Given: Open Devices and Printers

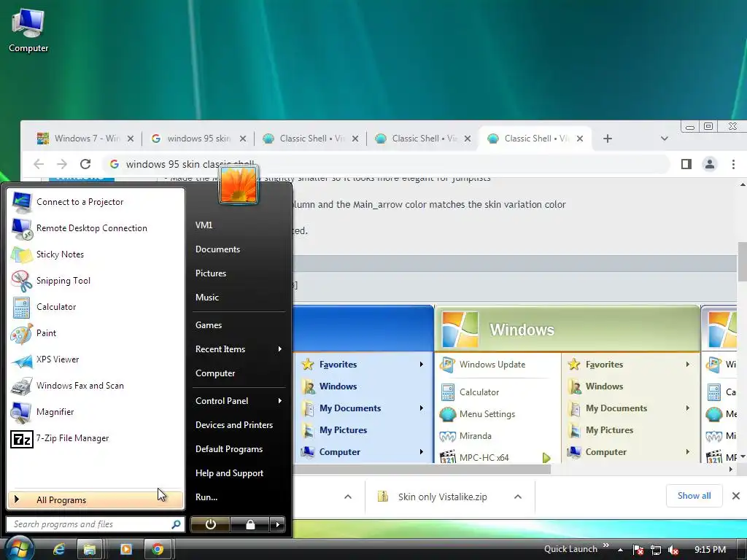Looking at the screenshot, I should [x=234, y=425].
